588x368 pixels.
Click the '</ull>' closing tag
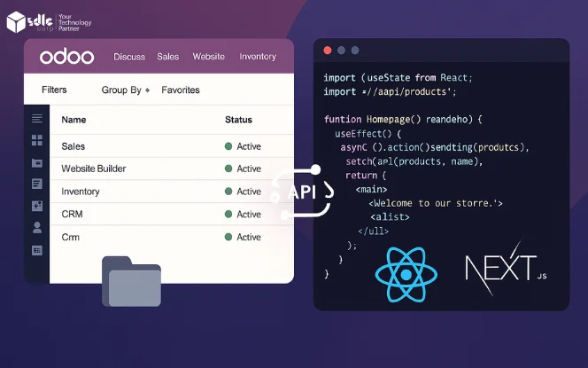pyautogui.click(x=373, y=231)
